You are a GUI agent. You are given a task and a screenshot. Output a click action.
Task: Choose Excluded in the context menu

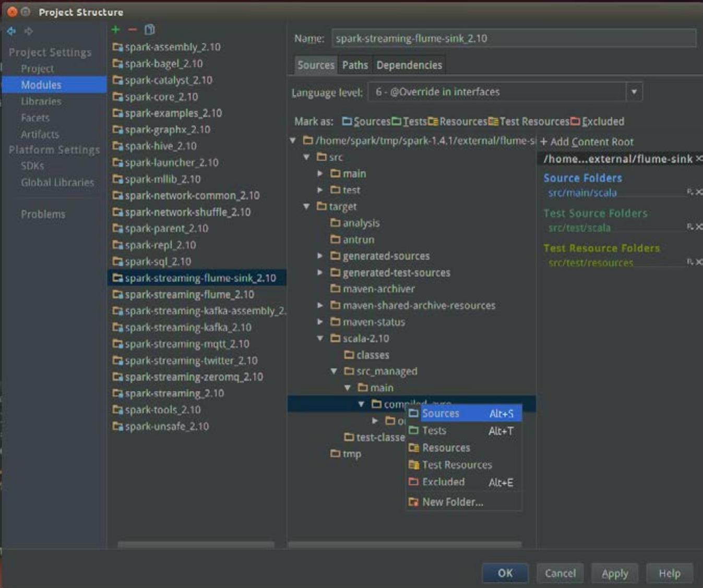click(464, 482)
